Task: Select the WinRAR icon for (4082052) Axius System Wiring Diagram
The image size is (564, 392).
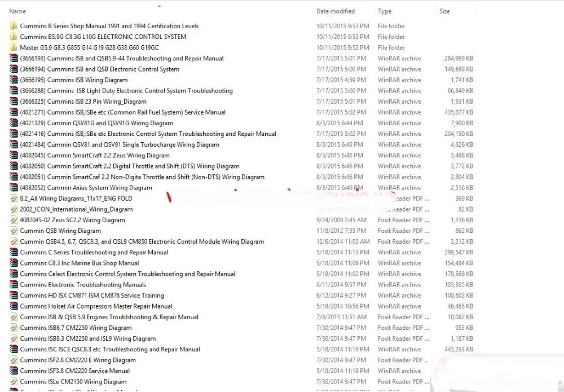Action: click(x=14, y=188)
